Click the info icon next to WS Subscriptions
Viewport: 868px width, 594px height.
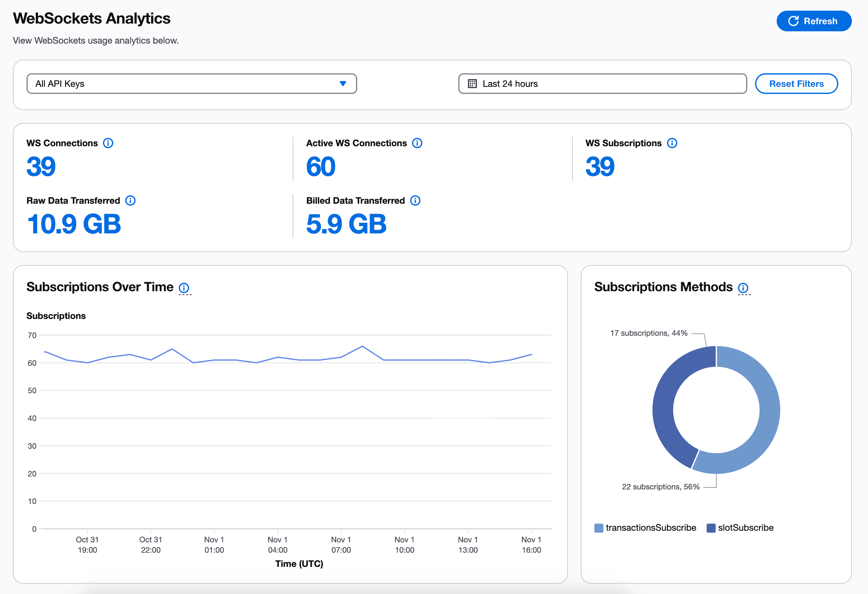coord(672,143)
